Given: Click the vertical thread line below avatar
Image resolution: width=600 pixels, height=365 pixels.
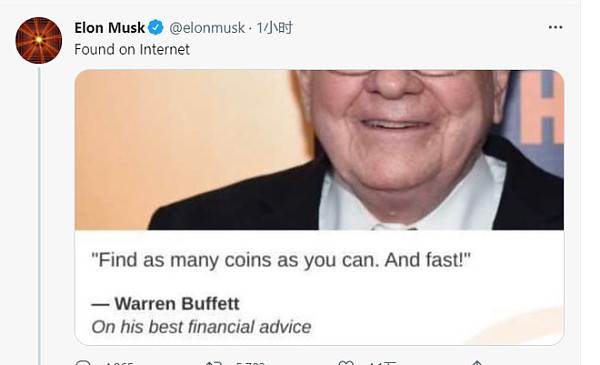Looking at the screenshot, I should [39, 216].
